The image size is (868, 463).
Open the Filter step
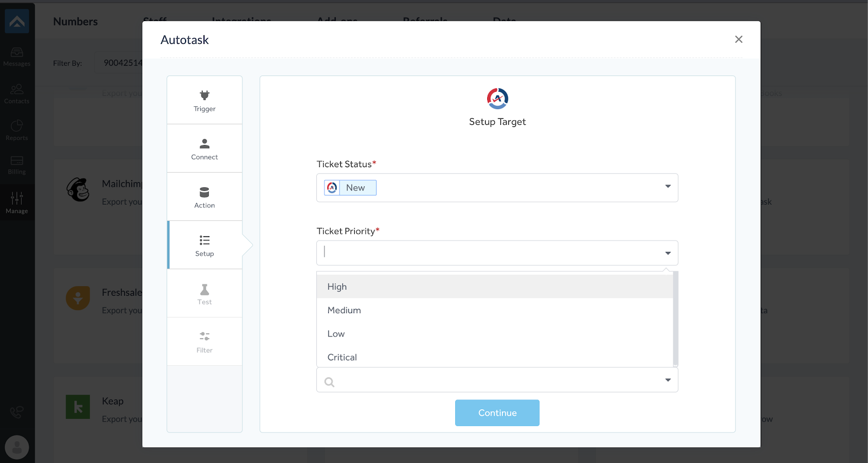[205, 342]
